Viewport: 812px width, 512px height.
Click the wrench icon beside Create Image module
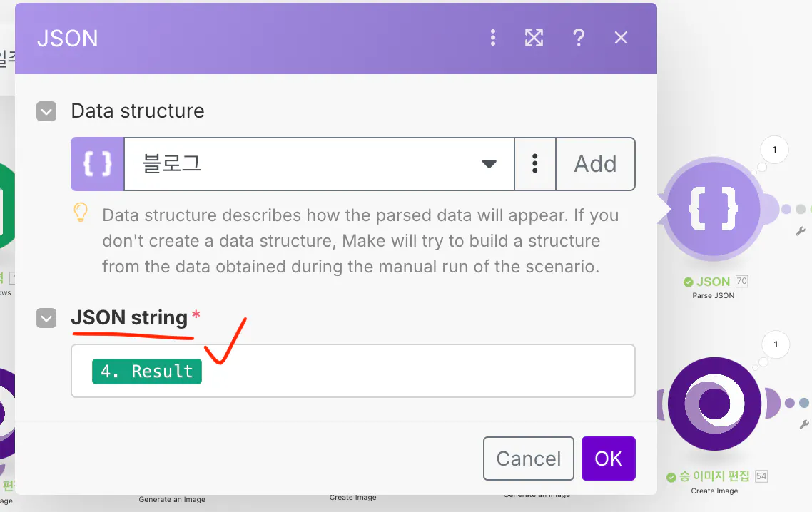pyautogui.click(x=804, y=424)
